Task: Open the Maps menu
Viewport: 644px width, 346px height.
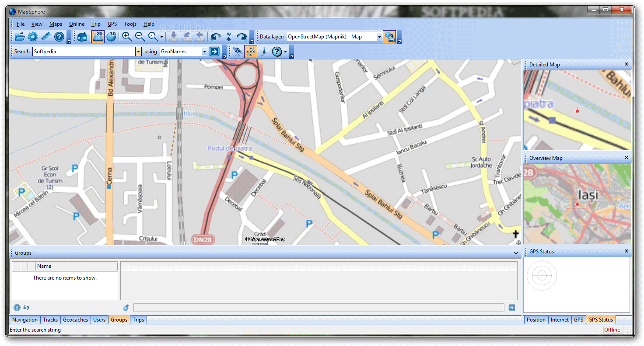Action: (x=56, y=24)
